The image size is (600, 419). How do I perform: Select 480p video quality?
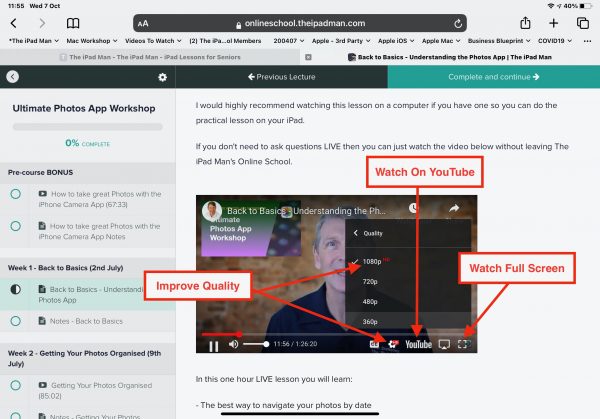(x=408, y=302)
